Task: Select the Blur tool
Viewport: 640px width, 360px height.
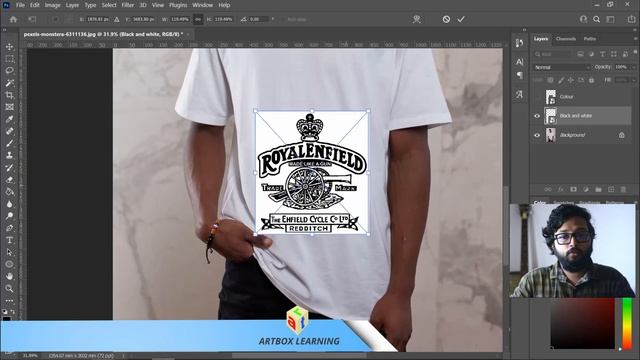Action: (9, 204)
